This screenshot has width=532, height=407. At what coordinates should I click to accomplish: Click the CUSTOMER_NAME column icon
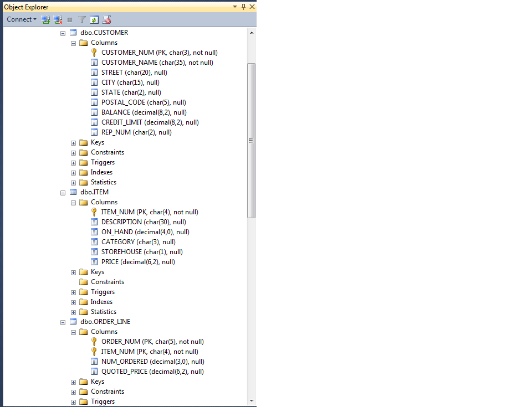pos(94,63)
